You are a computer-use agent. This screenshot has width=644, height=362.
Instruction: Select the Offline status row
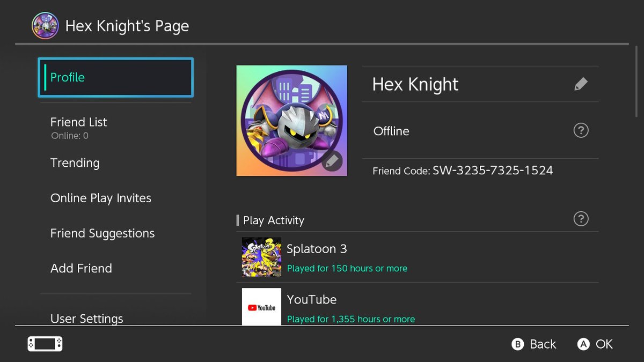480,130
